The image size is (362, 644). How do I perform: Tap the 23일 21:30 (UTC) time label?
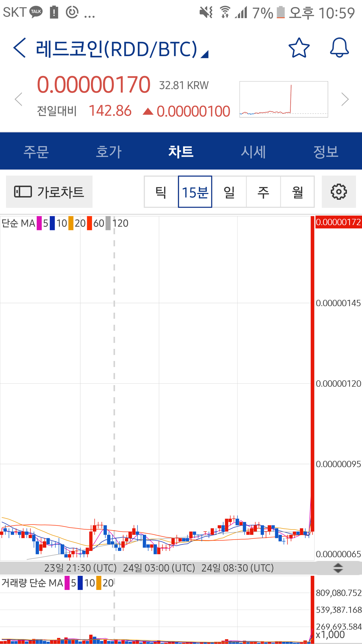(80, 568)
